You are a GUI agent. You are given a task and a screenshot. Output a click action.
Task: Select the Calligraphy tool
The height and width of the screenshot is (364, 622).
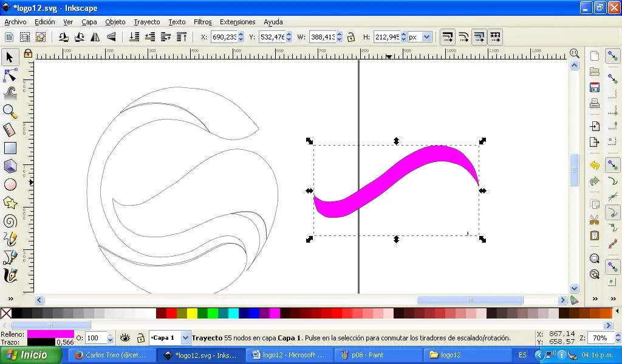pyautogui.click(x=10, y=275)
